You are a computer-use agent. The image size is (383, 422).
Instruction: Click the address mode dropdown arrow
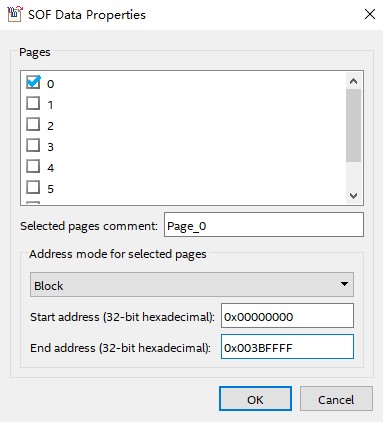(x=344, y=284)
